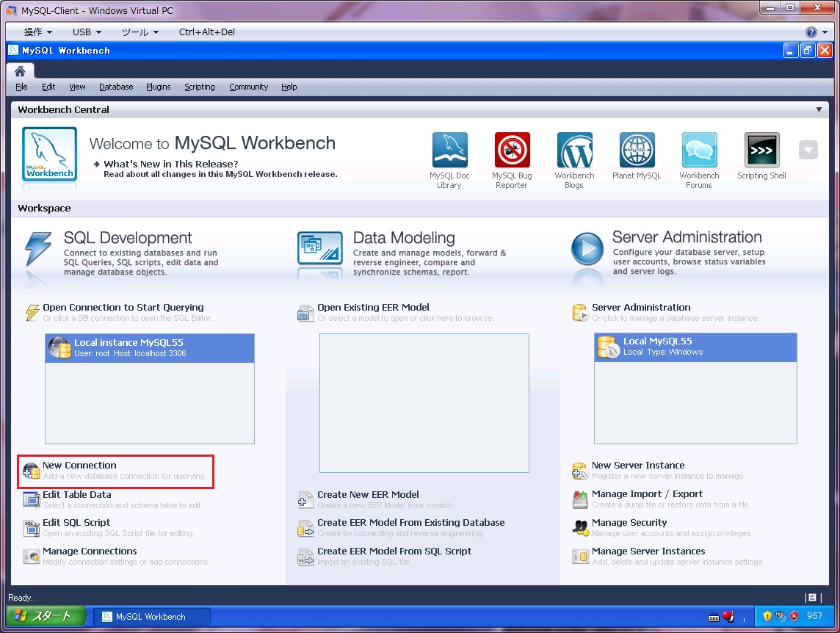Open Virtual PC ツール dropdown menu
Viewport: 840px width, 633px height.
pos(140,32)
